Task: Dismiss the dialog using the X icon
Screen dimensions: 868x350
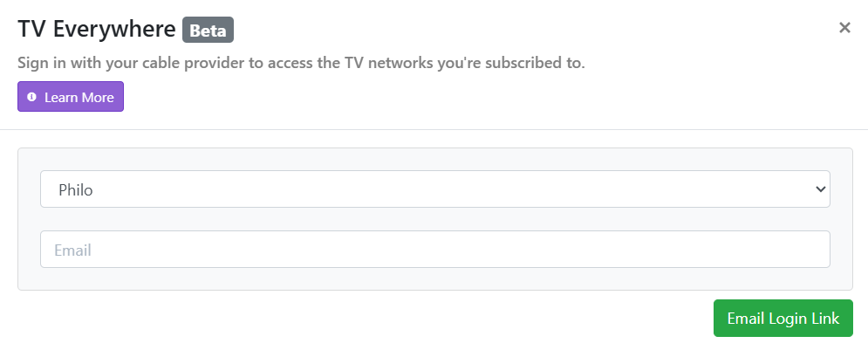Action: [x=844, y=28]
